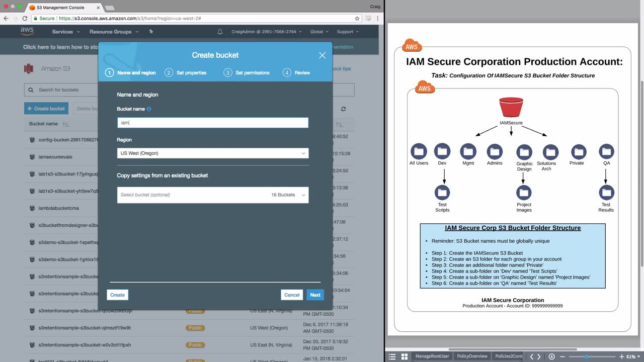644x362 pixels.
Task: Open the Services menu
Action: (66, 32)
